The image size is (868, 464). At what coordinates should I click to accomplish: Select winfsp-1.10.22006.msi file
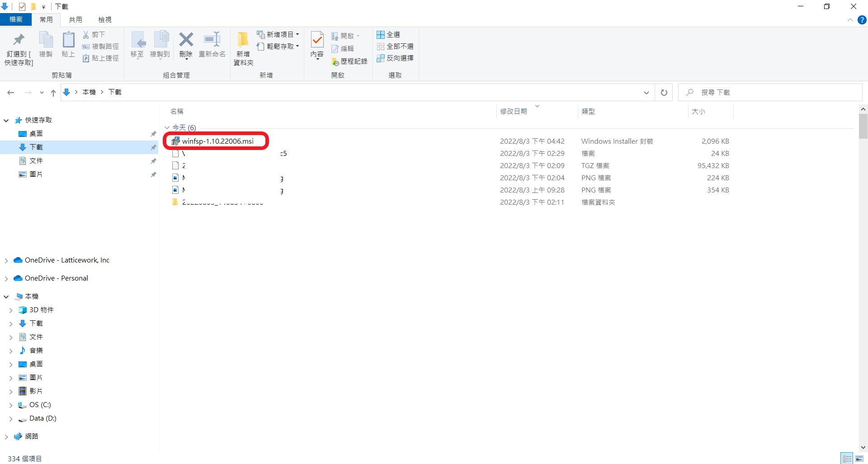(x=217, y=141)
